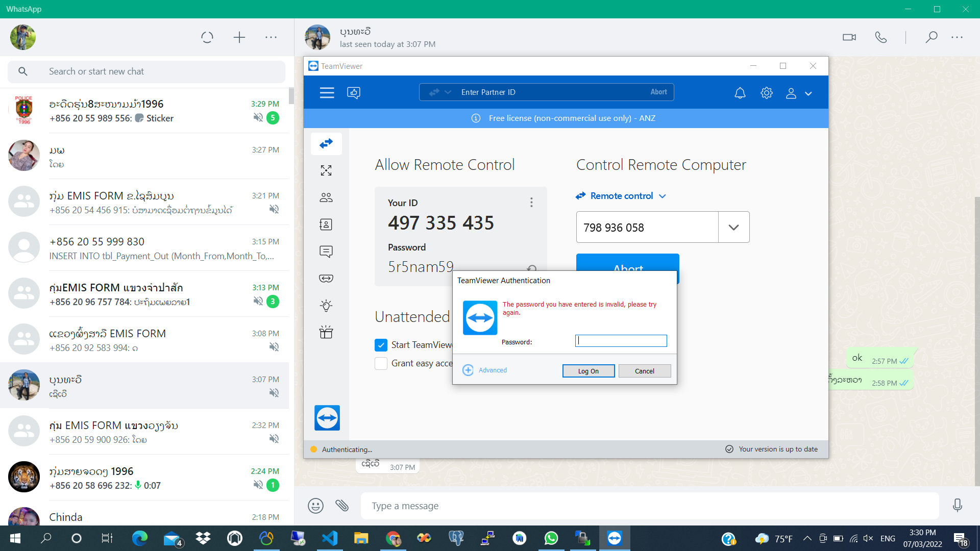The image size is (980, 551).
Task: Open TeamViewer settings gear
Action: [x=766, y=93]
